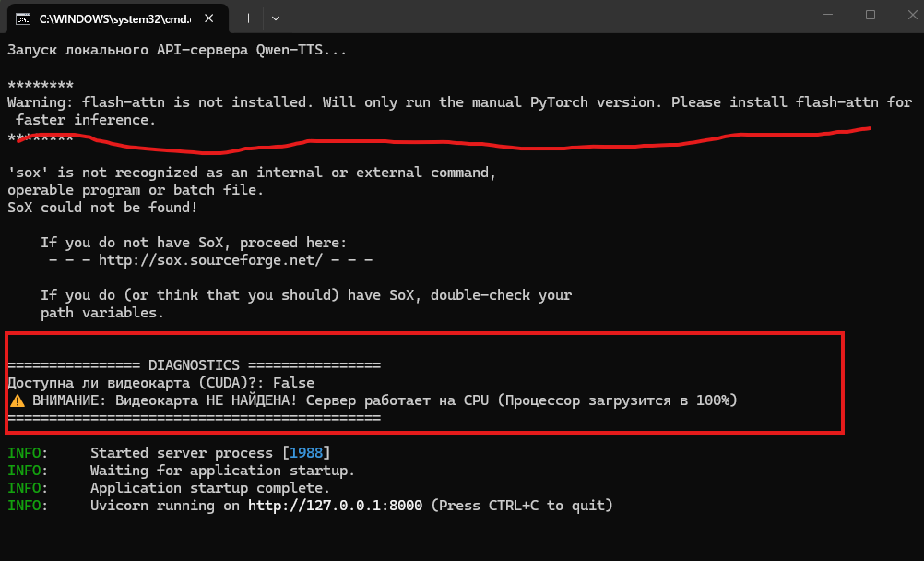This screenshot has width=924, height=561.
Task: Click the Press CTRL+C to quit text
Action: pyautogui.click(x=522, y=506)
